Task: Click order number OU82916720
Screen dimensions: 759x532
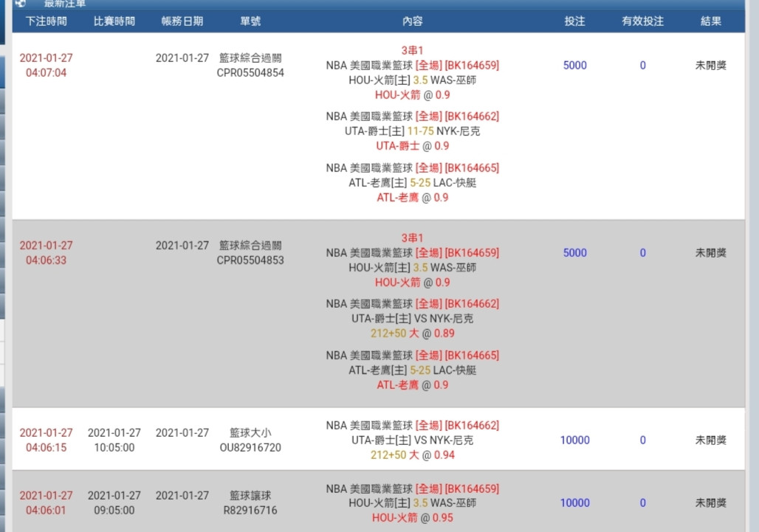Action: click(250, 448)
